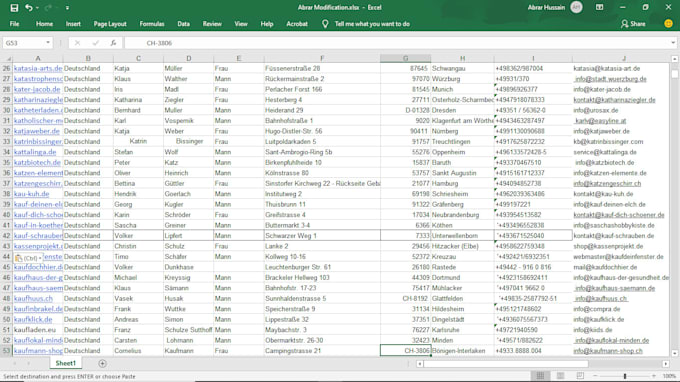This screenshot has width=680, height=382.
Task: Select cell with Füssenerstraße 28
Action: point(322,69)
